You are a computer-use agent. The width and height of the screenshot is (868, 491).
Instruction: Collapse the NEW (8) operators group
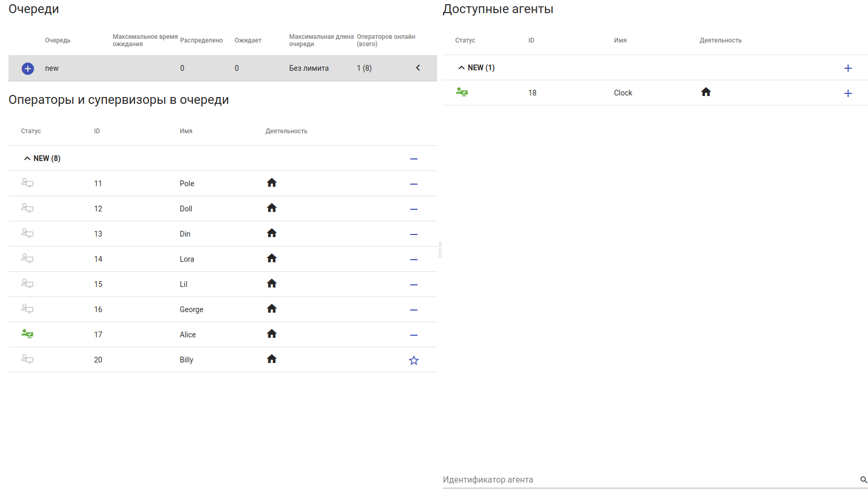pyautogui.click(x=27, y=158)
